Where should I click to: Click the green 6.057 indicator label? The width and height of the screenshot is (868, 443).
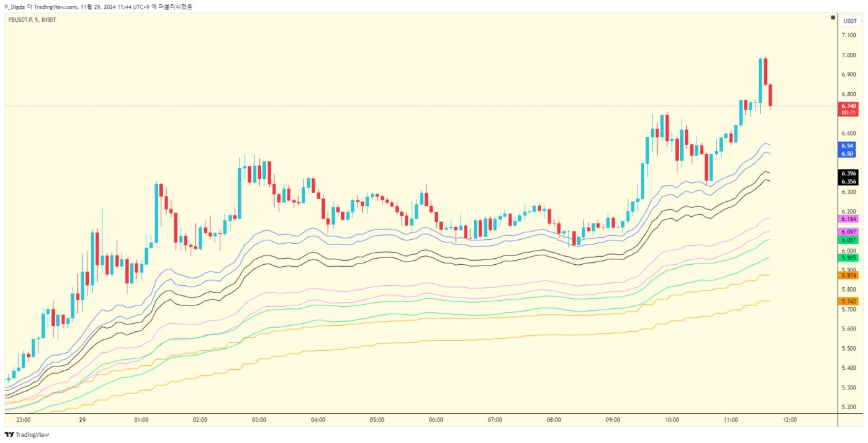click(849, 240)
